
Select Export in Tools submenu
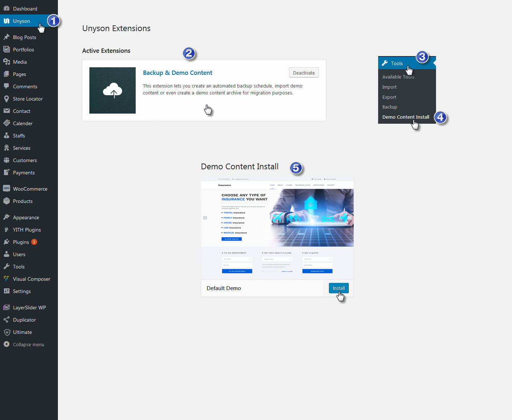click(x=389, y=97)
